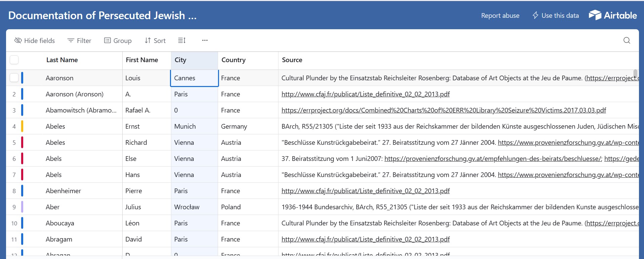
Task: Click the red color bar on Abeles Richard row
Action: 22,142
